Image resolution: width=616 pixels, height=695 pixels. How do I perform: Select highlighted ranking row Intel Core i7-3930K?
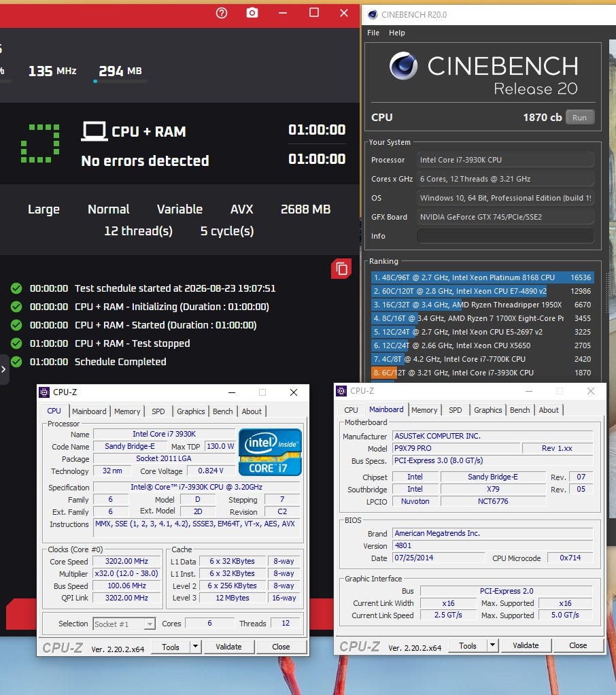482,373
